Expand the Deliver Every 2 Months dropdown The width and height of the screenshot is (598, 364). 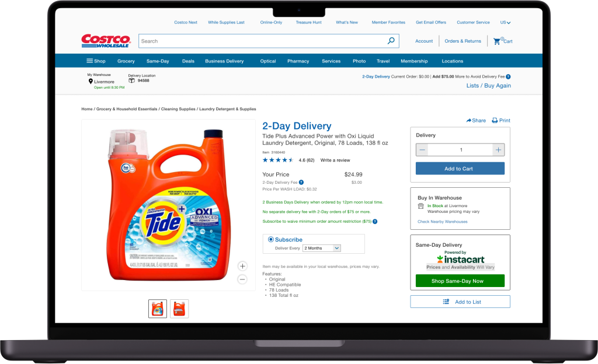tap(322, 249)
